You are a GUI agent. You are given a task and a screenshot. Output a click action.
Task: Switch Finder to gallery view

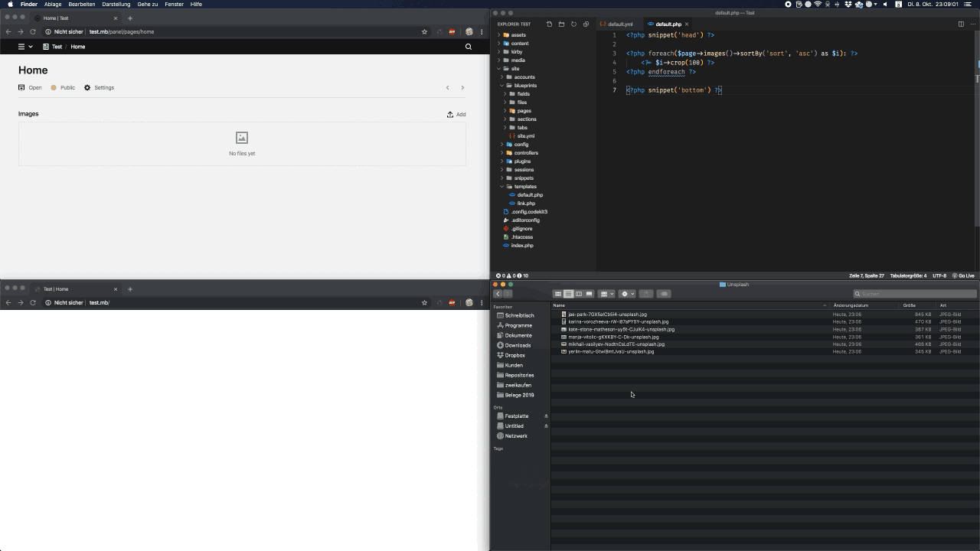point(589,294)
